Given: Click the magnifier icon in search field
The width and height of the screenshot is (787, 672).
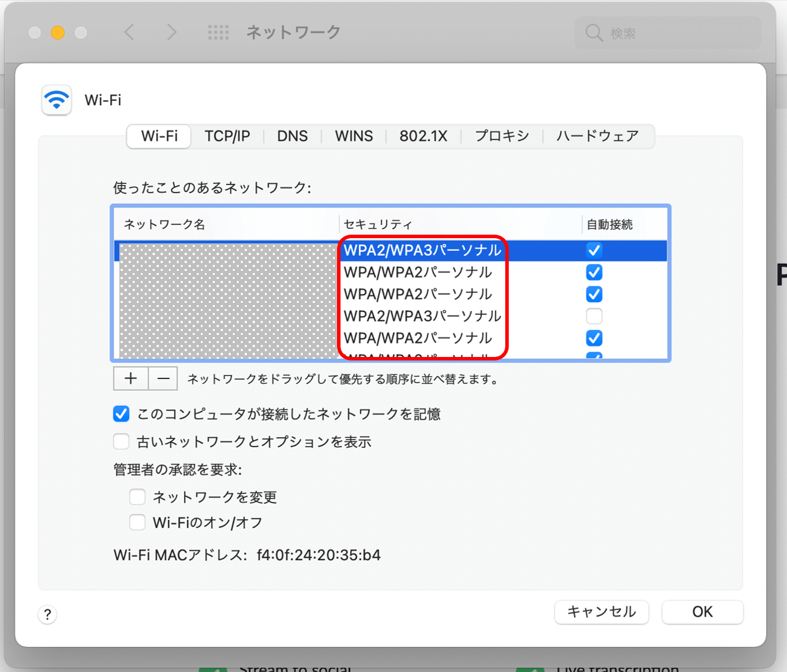Looking at the screenshot, I should point(594,33).
